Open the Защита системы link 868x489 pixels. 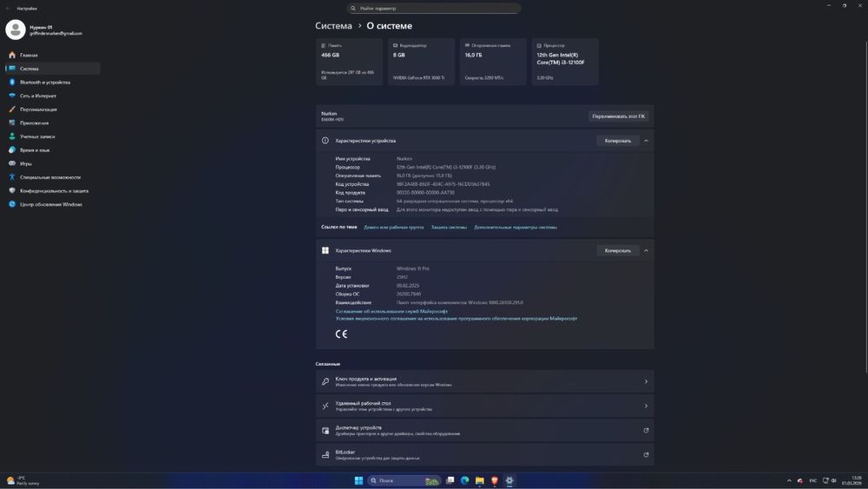pyautogui.click(x=449, y=227)
